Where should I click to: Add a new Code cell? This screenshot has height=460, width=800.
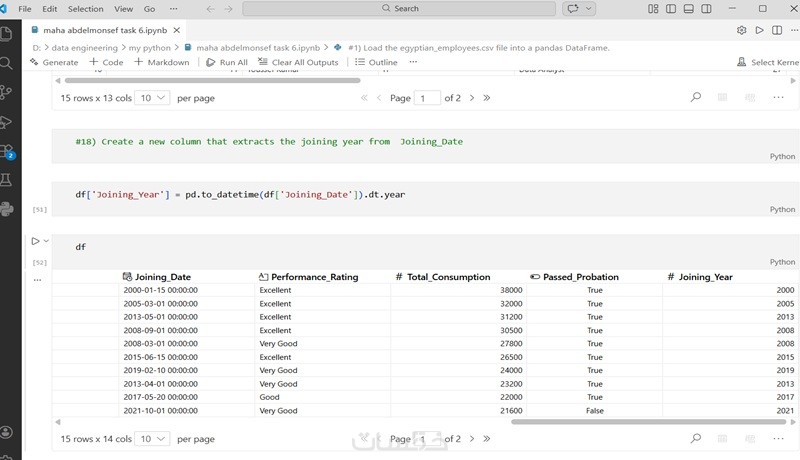(106, 62)
